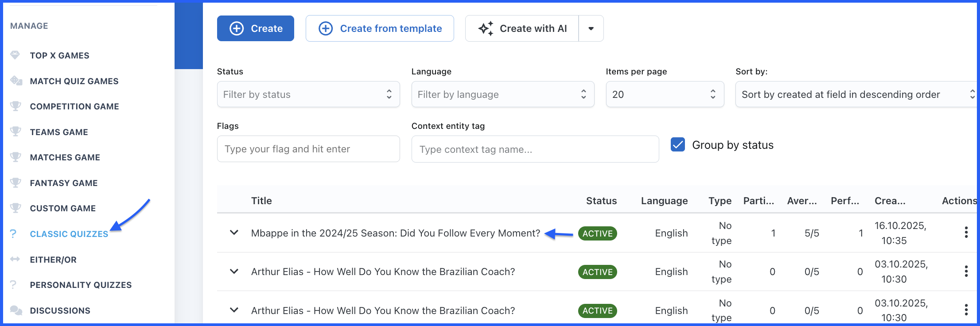Image resolution: width=980 pixels, height=326 pixels.
Task: Open the Filter by language dropdown
Action: coord(502,94)
